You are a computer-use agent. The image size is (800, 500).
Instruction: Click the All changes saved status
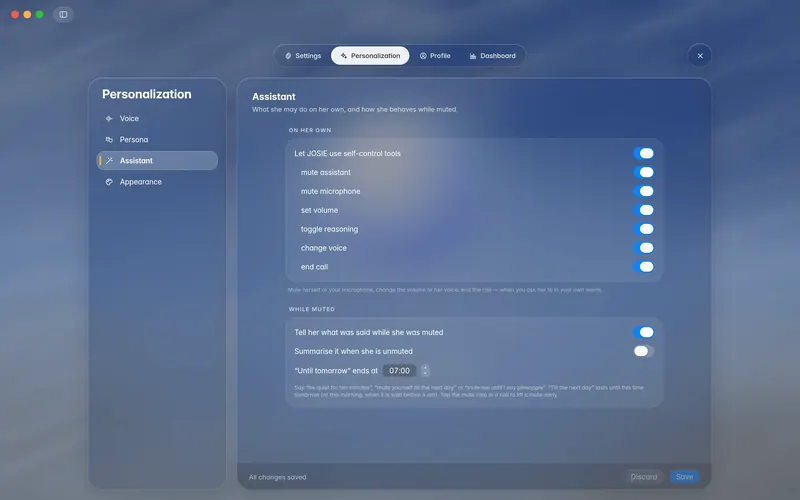point(278,477)
